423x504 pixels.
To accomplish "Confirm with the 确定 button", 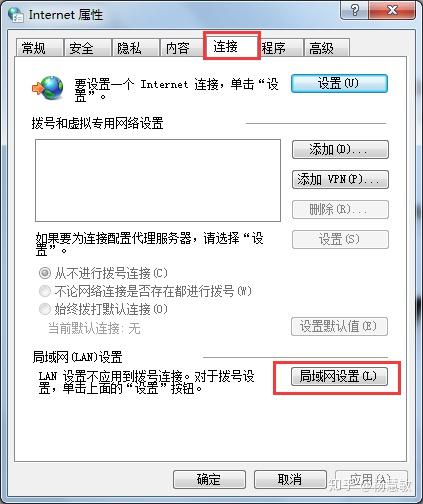I will tap(209, 480).
